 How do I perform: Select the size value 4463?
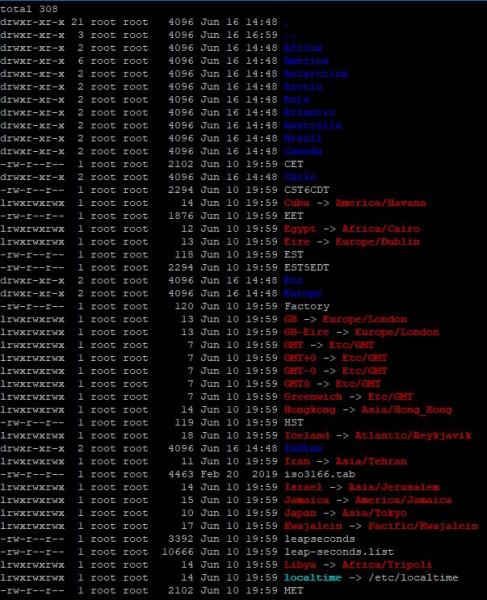click(181, 474)
